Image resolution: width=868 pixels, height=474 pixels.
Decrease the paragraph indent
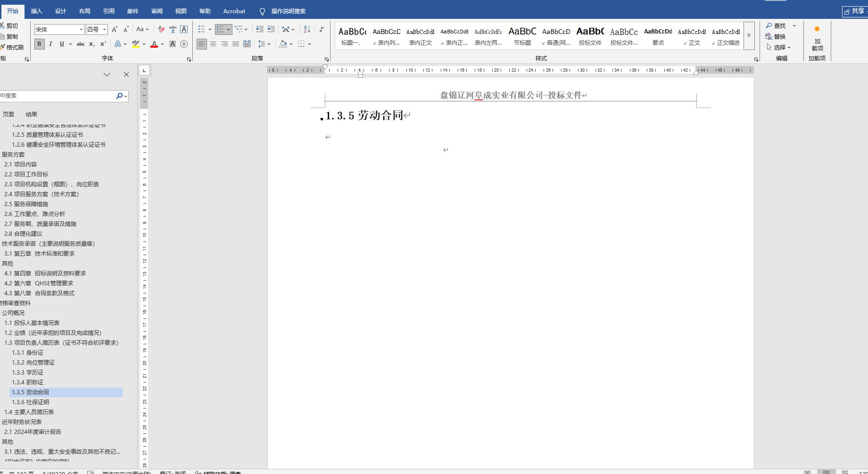click(260, 29)
